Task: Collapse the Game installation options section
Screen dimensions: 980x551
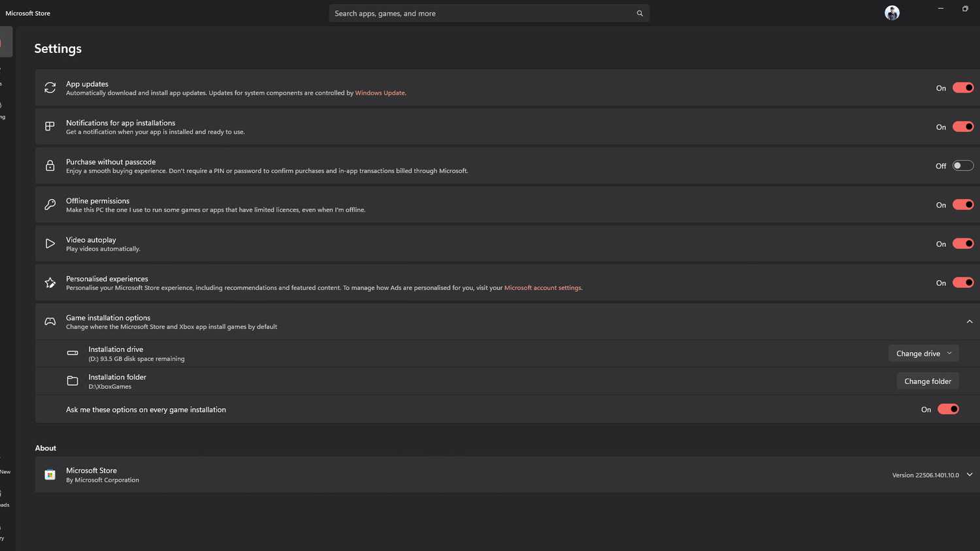Action: click(x=970, y=321)
